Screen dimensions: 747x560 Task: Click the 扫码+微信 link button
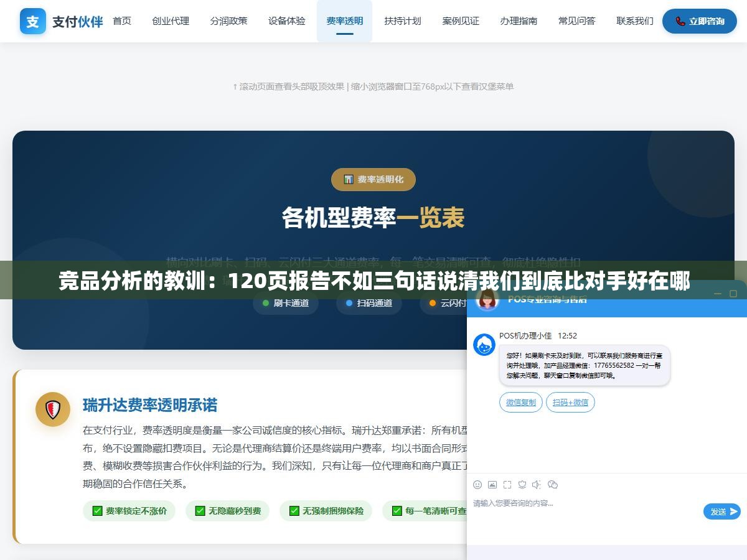570,403
